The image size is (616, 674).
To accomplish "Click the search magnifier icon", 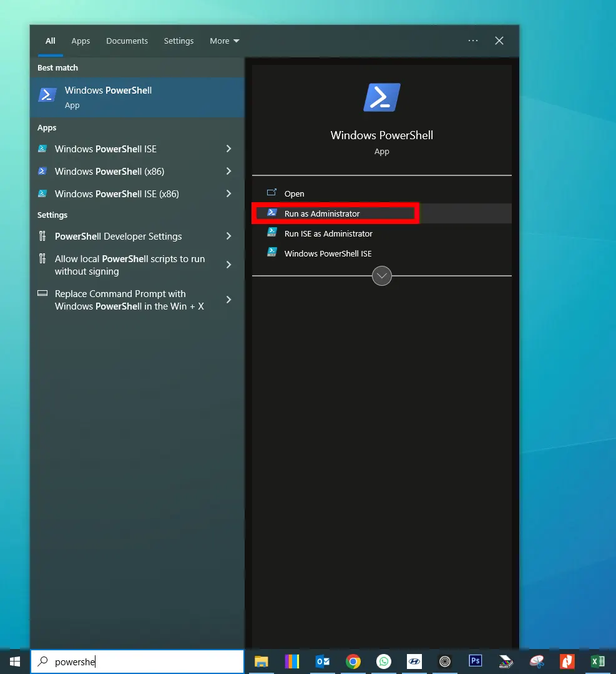I will pos(42,662).
